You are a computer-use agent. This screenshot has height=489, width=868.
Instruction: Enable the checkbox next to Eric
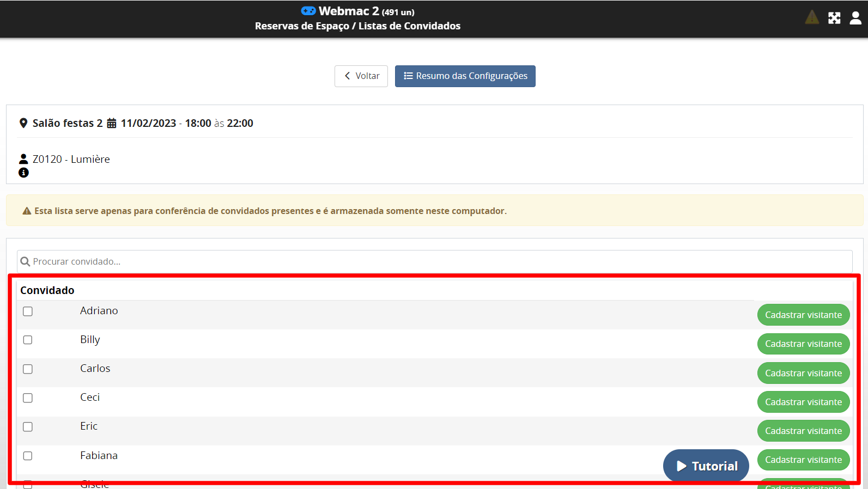coord(28,427)
